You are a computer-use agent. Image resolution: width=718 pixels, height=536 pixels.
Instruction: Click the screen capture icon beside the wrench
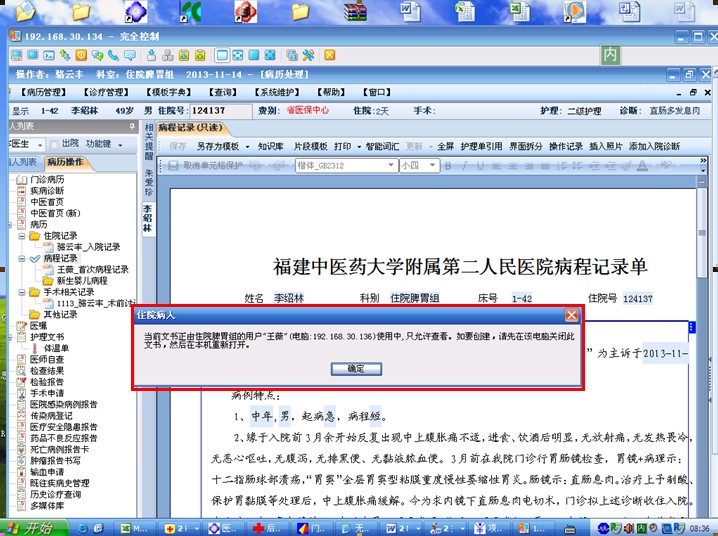[x=292, y=55]
